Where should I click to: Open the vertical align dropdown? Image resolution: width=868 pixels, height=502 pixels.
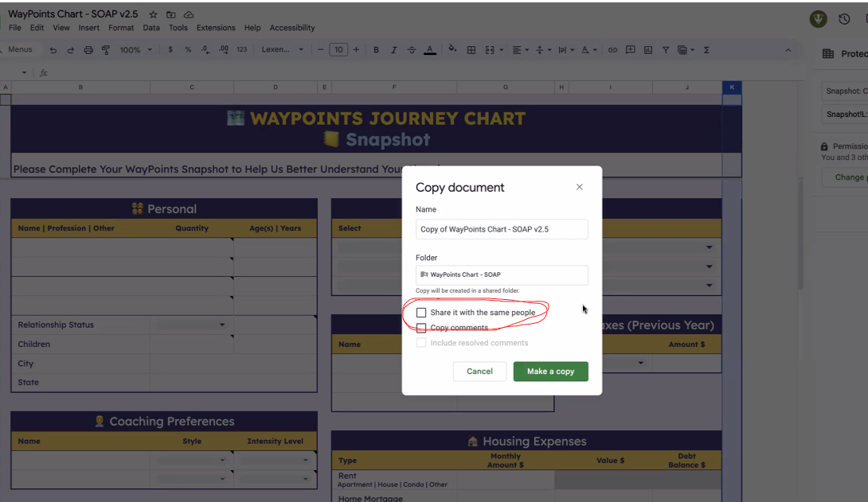point(543,50)
